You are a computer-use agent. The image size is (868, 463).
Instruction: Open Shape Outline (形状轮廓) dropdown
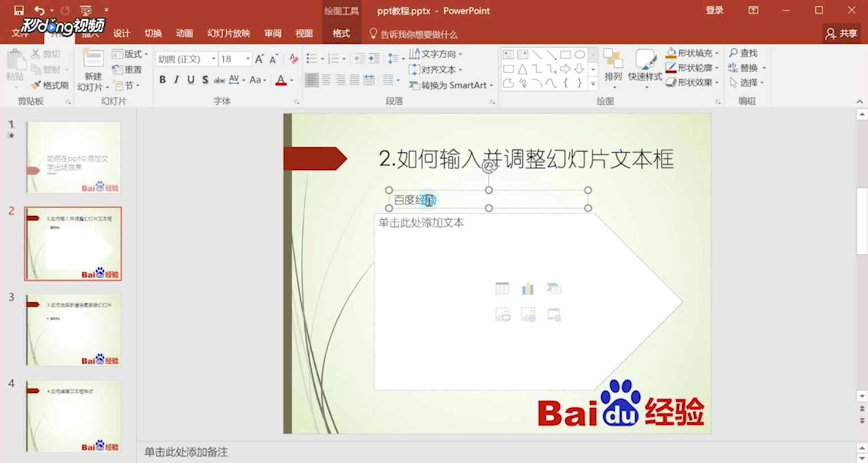point(692,67)
